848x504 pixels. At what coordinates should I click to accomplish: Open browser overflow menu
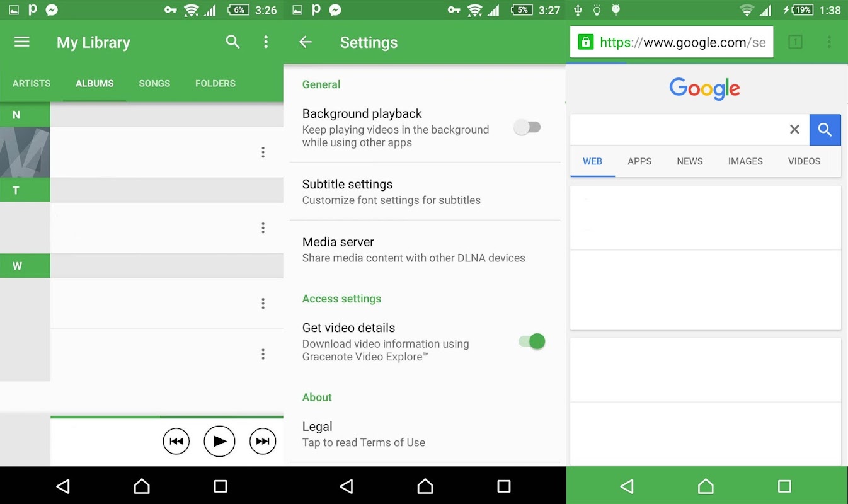[x=829, y=42]
